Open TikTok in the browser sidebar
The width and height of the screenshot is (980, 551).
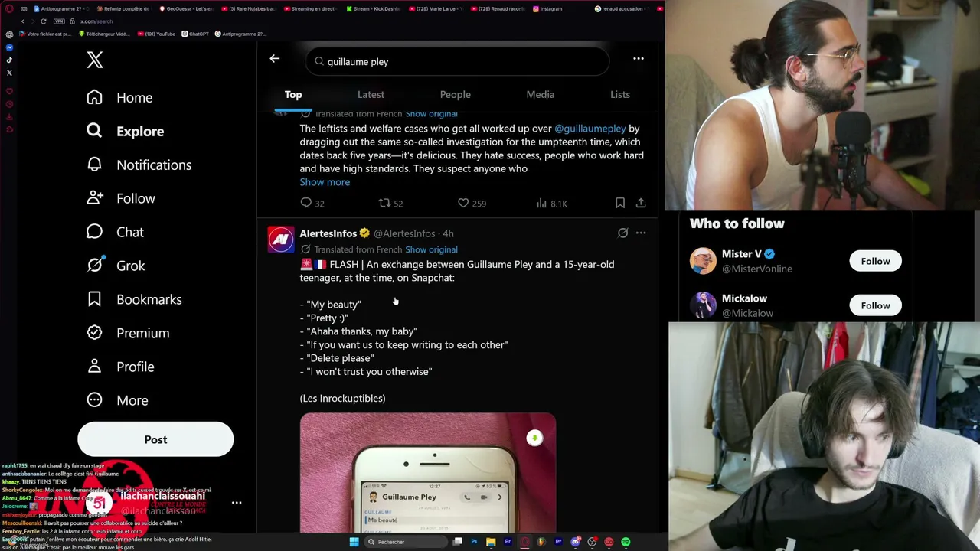pos(9,60)
